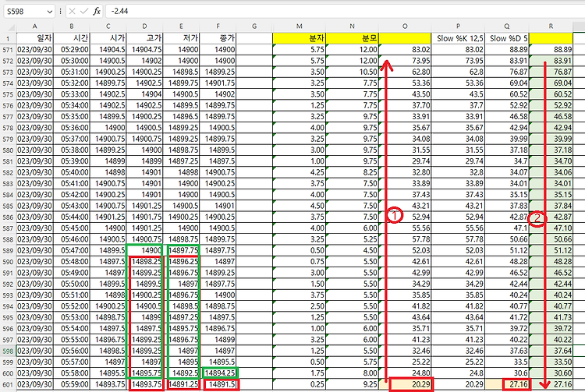Click the Slow %D 5 header cell
Viewport: 585px width, 392px height.
coord(507,38)
